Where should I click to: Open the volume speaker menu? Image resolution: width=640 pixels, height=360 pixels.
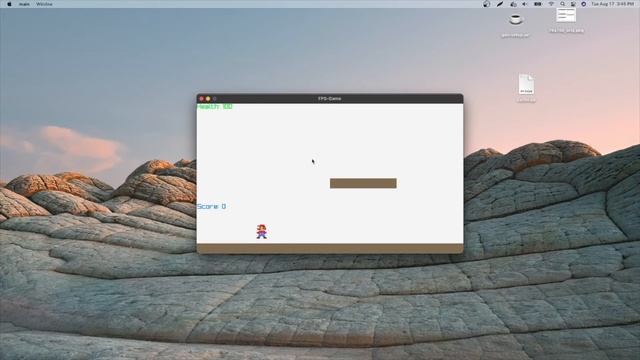(x=525, y=4)
